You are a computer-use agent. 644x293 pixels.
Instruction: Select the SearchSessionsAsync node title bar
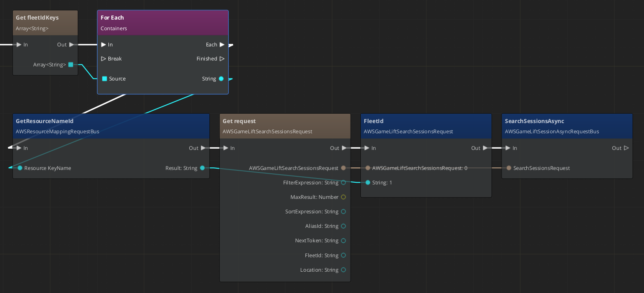click(x=567, y=121)
